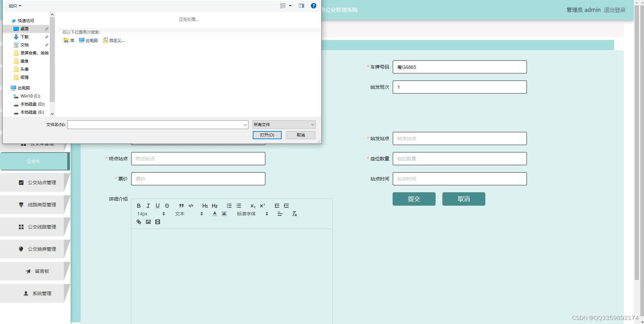Focus the 座位数量 input field
The height and width of the screenshot is (324, 644).
click(459, 159)
